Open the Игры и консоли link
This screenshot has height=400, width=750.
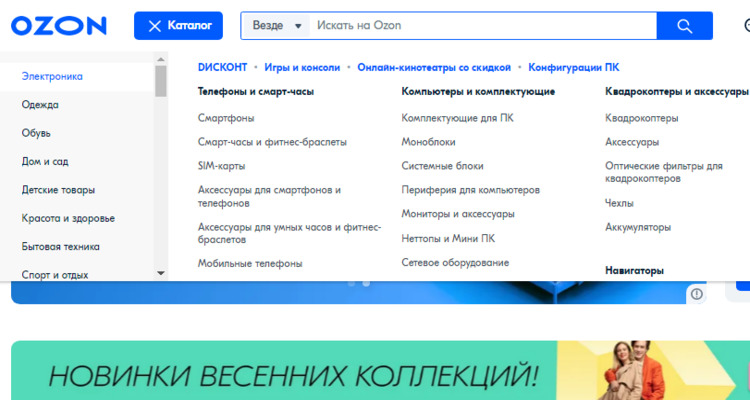(x=302, y=67)
